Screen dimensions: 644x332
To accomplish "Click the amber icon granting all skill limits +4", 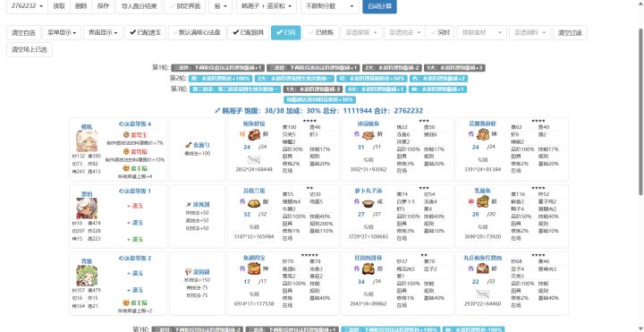I will tap(126, 168).
